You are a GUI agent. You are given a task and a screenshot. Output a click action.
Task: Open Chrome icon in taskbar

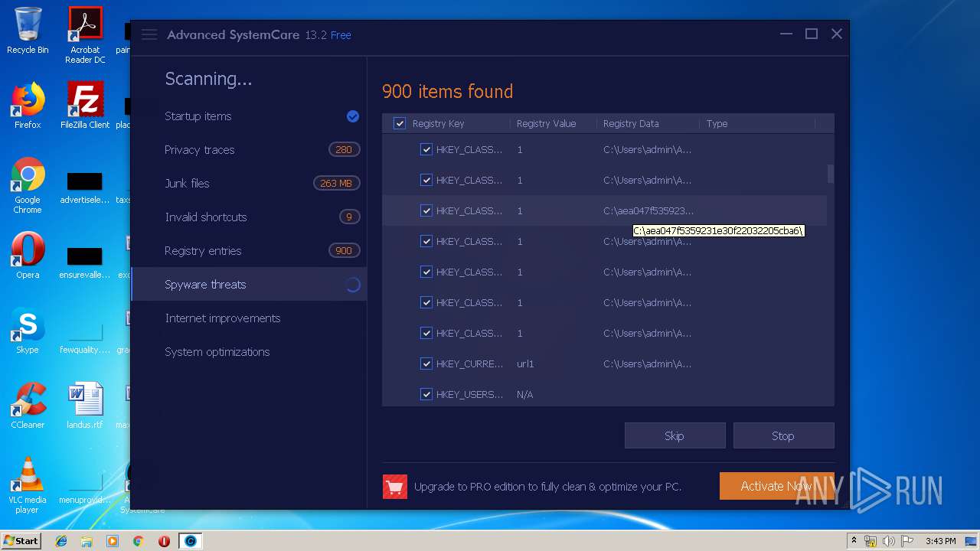point(138,541)
